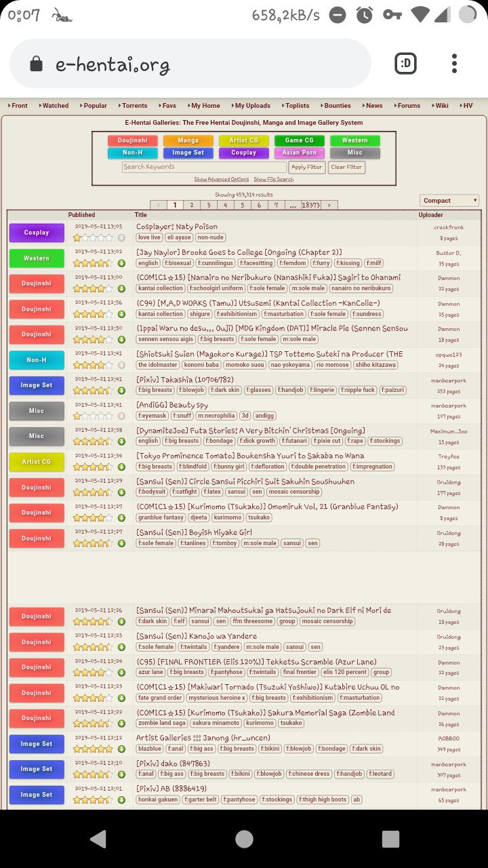Screen dimensions: 488x868
Task: Click green download arrow for AB (8886419) row
Action: coord(121,800)
